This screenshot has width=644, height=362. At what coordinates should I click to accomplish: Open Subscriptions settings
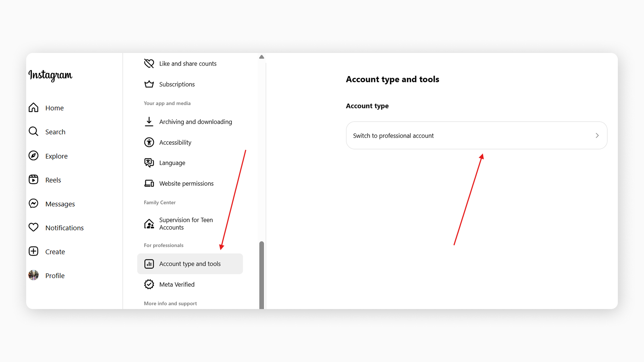[190, 84]
